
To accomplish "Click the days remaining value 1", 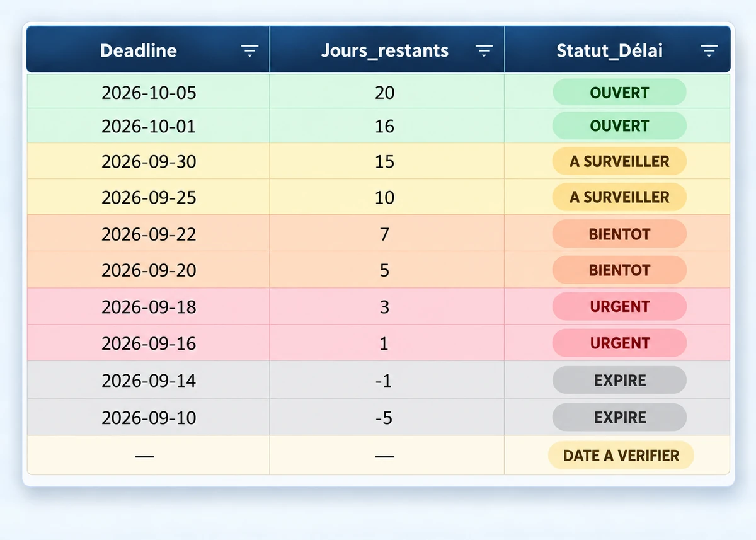I will (384, 343).
